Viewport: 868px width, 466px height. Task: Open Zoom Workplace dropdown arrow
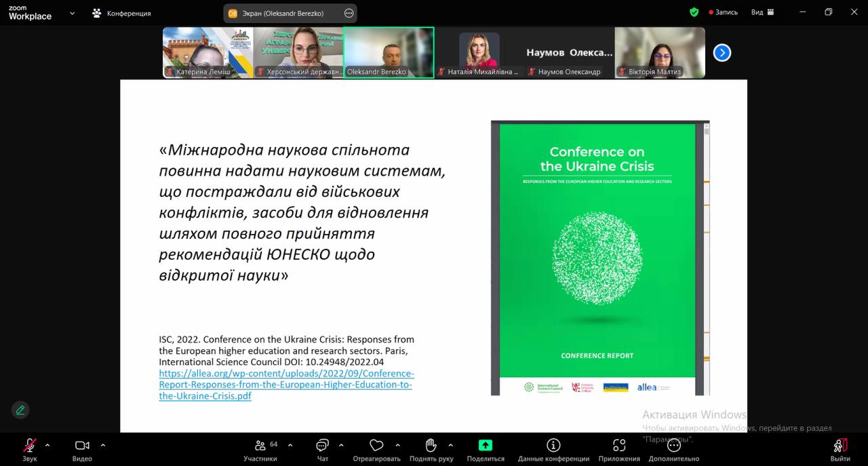pyautogui.click(x=73, y=13)
